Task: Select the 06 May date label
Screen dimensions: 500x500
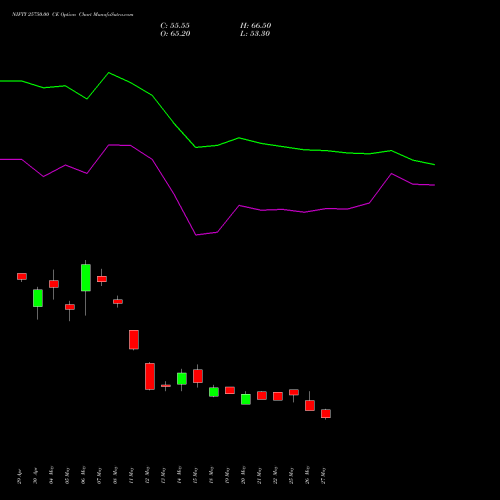Action: 83,475
